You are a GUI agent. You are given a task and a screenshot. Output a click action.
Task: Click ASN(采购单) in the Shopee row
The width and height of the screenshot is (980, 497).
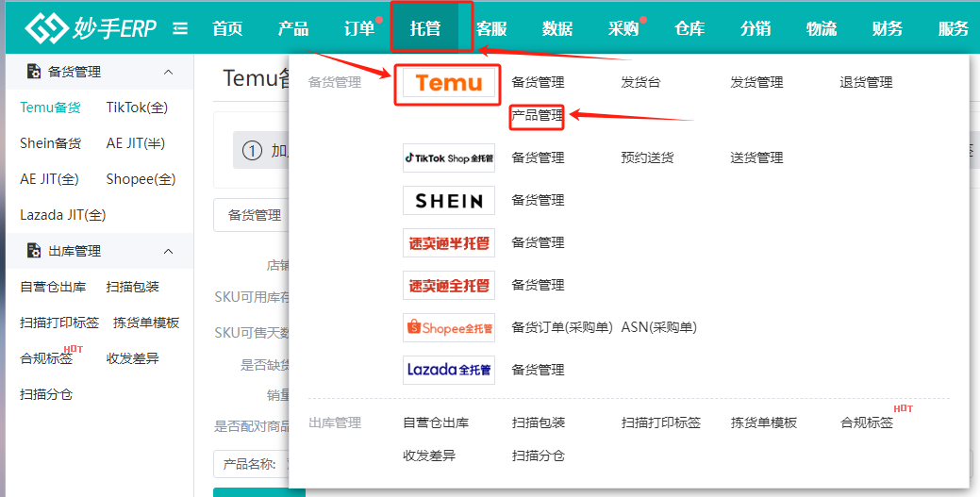click(x=658, y=327)
